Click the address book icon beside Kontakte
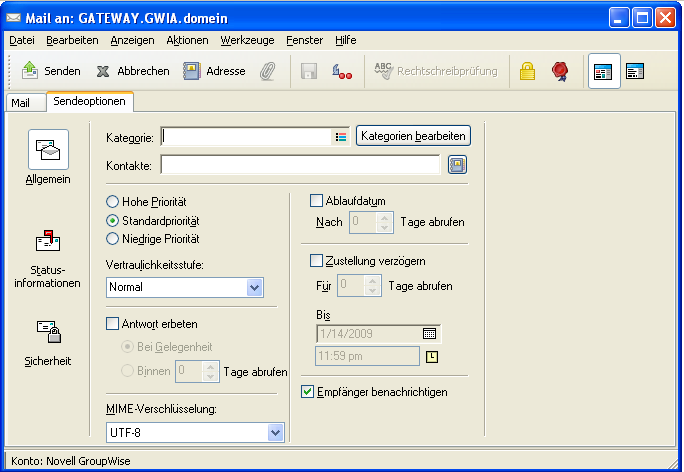The width and height of the screenshot is (684, 472). pos(457,165)
